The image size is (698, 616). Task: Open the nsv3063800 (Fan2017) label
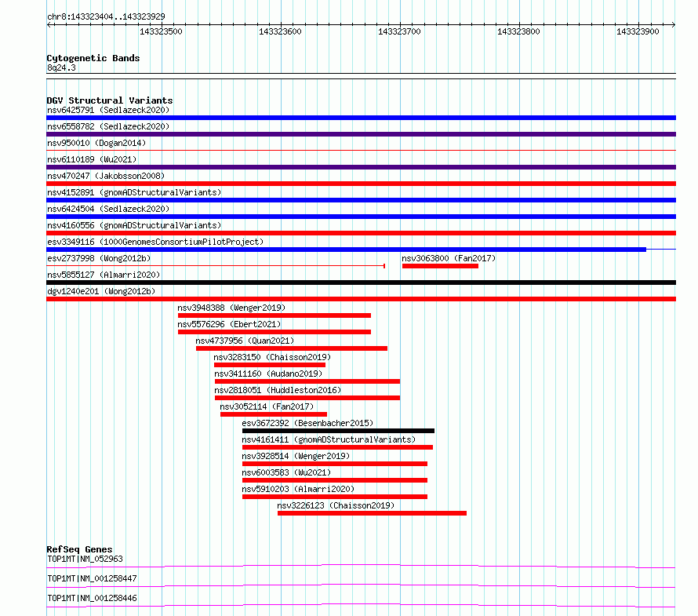(x=449, y=258)
